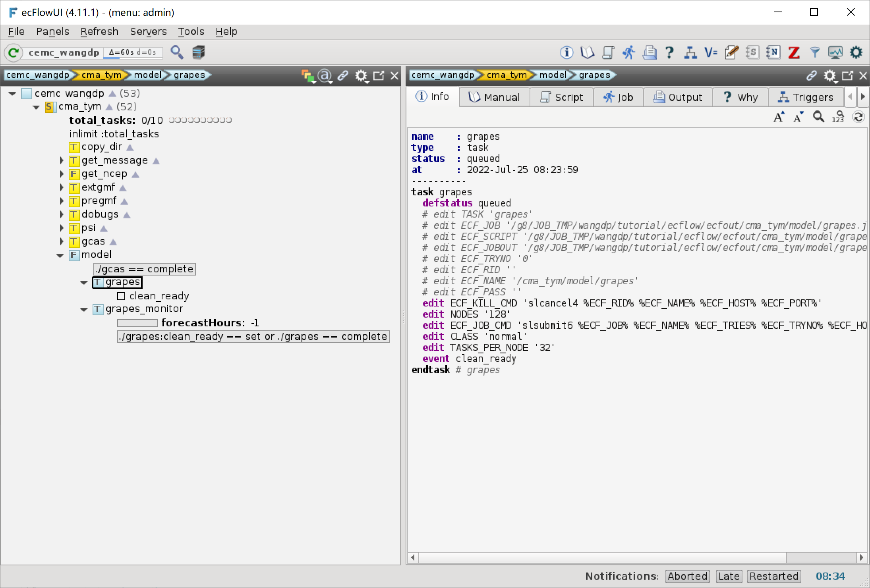Collapse the grapes task node
The width and height of the screenshot is (870, 588).
pyautogui.click(x=84, y=283)
